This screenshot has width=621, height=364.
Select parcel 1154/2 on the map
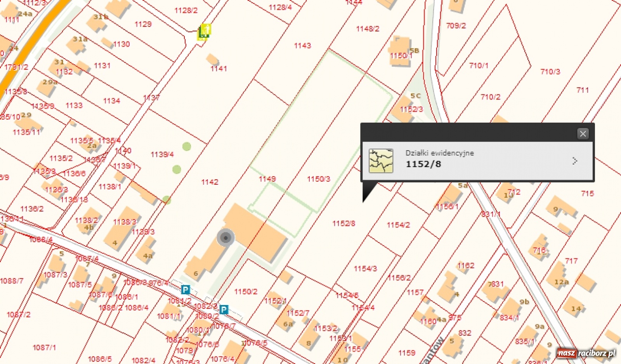click(398, 225)
